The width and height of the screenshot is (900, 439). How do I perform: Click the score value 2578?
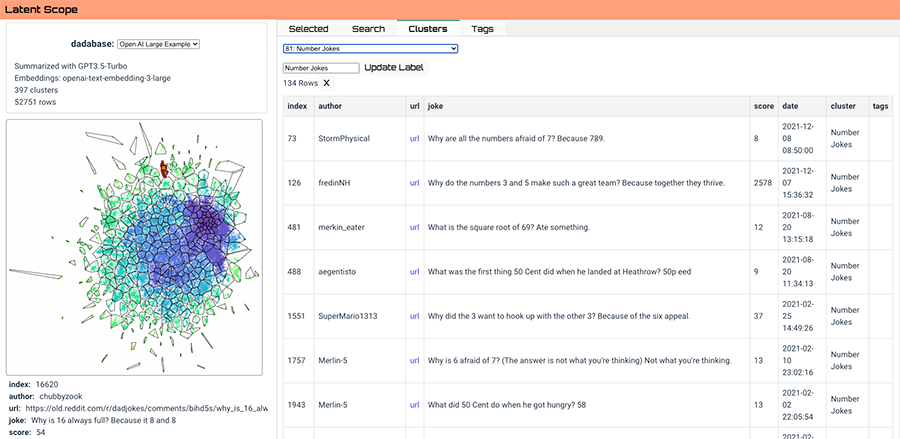click(x=763, y=183)
